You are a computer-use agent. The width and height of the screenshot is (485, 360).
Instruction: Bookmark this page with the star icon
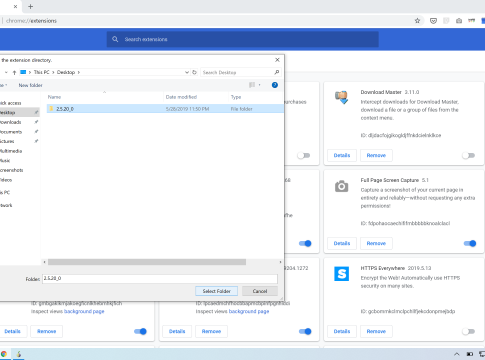pos(417,21)
